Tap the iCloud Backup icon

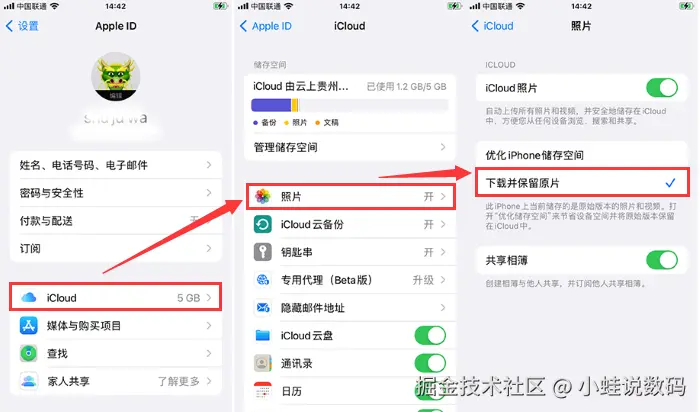[262, 224]
